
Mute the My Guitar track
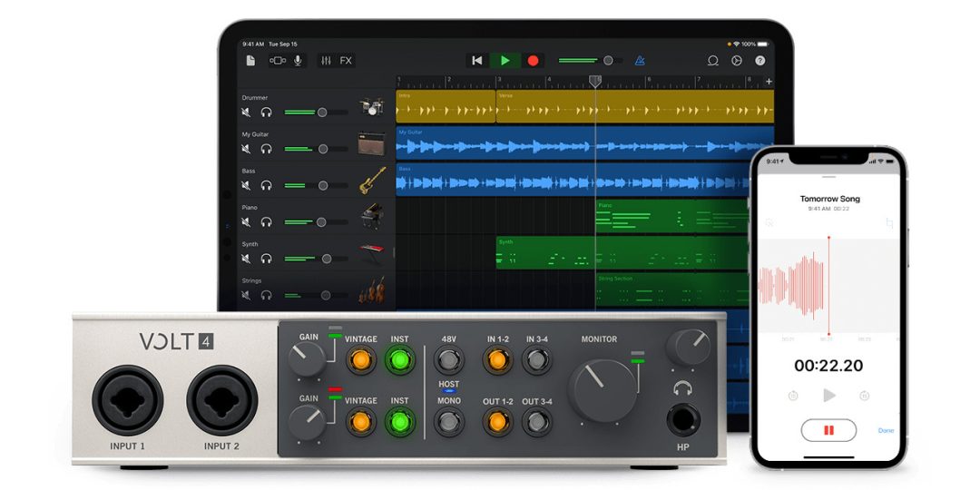pos(246,149)
